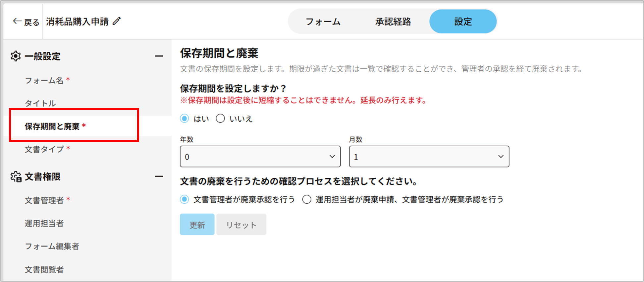Image resolution: width=644 pixels, height=282 pixels.
Task: Open 文書タイプ in the sidebar
Action: 44,149
